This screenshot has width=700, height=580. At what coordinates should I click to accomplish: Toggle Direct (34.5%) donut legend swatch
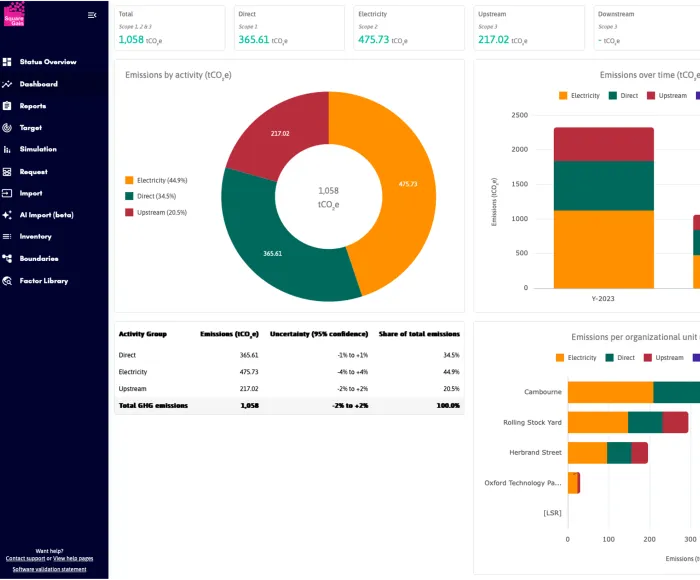tap(129, 196)
